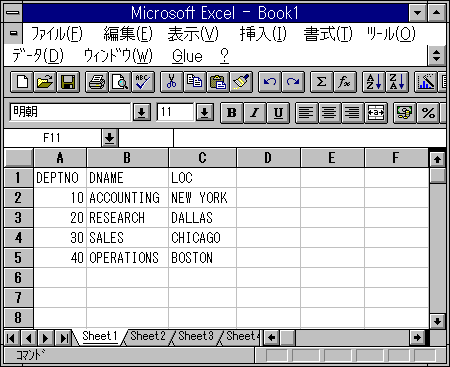The width and height of the screenshot is (450, 367).
Task: Select cell containing CHICAGO
Action: pyautogui.click(x=203, y=238)
